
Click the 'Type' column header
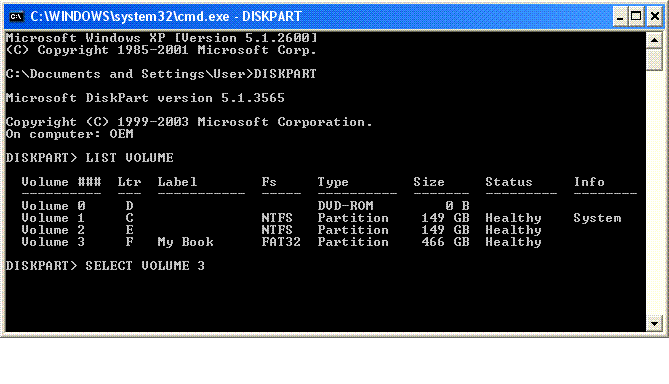coord(333,182)
